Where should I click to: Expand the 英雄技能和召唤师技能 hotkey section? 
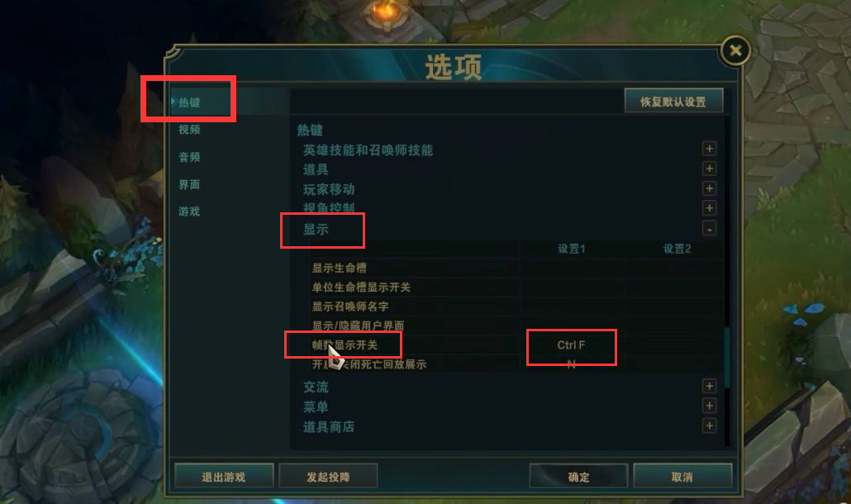click(x=709, y=149)
